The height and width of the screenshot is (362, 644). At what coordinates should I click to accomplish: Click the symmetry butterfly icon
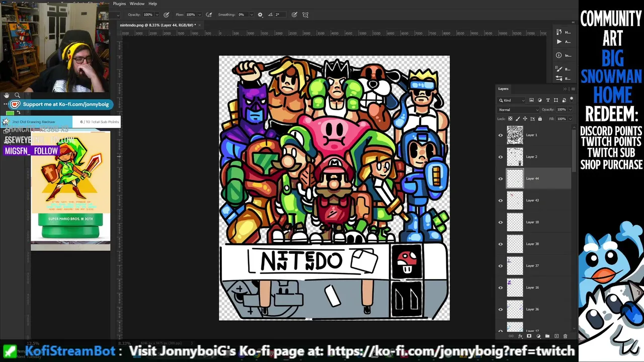pyautogui.click(x=305, y=15)
